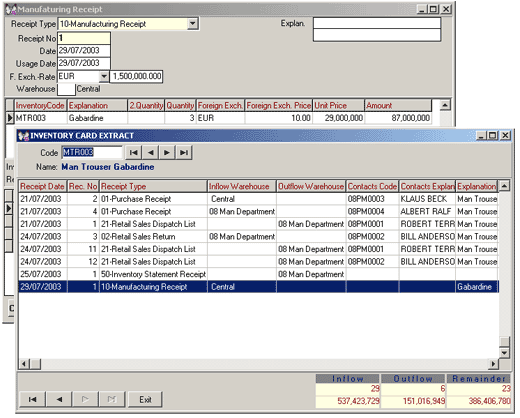520x418 pixels.
Task: Click the Code input field MTR003
Action: (92, 152)
